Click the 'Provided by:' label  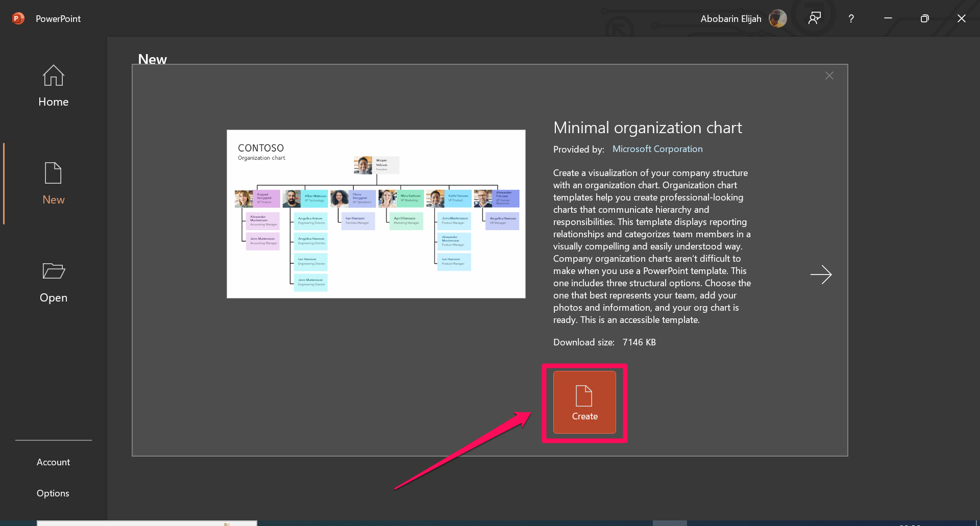(x=579, y=149)
